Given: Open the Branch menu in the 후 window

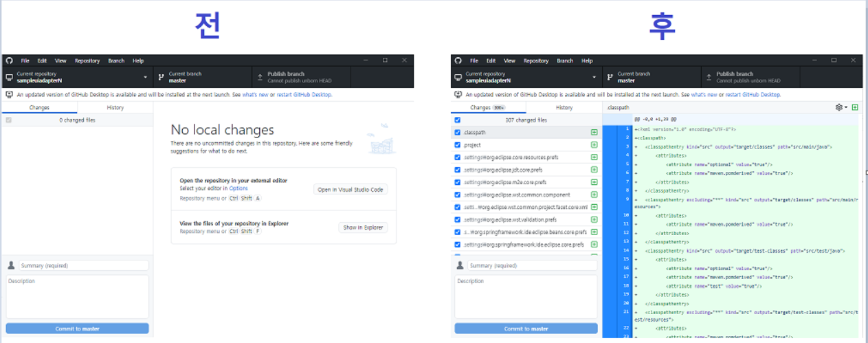Looking at the screenshot, I should (565, 60).
